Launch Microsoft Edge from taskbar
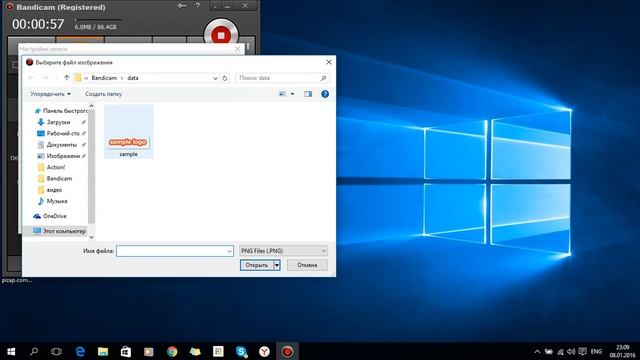The height and width of the screenshot is (360, 640). coord(80,351)
